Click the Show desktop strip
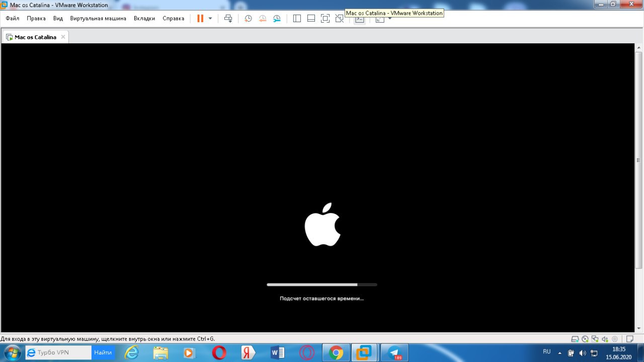 tap(640, 352)
